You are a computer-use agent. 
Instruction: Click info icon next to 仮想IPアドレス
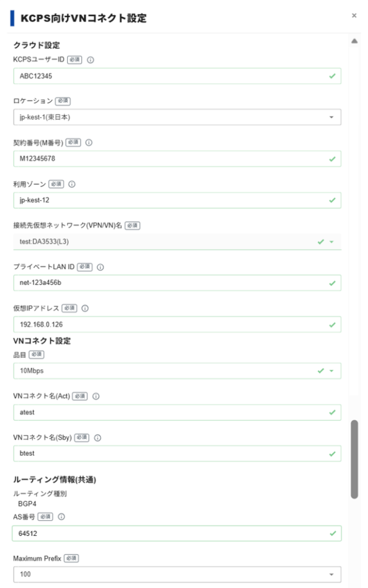click(x=85, y=308)
